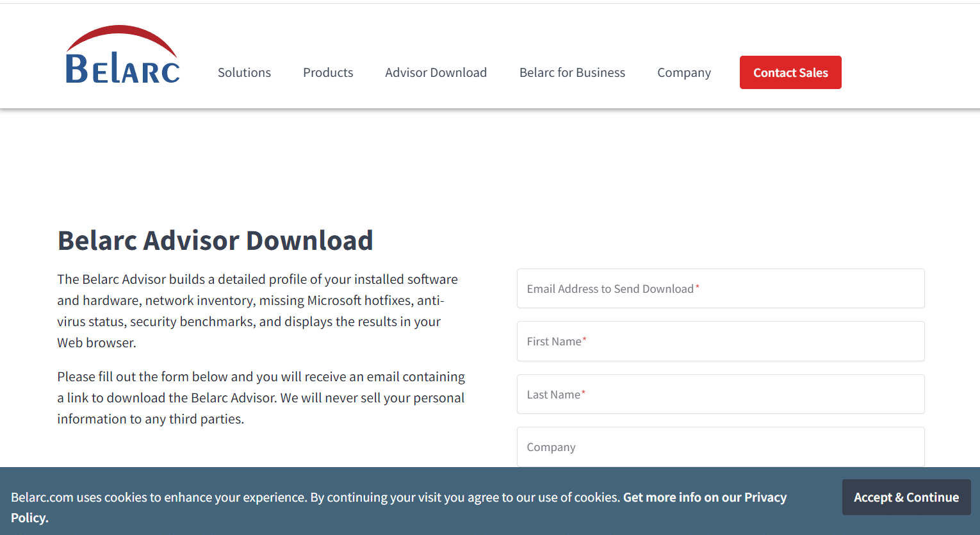Screen dimensions: 980x535
Task: Click the Belarc logo
Action: 123,55
